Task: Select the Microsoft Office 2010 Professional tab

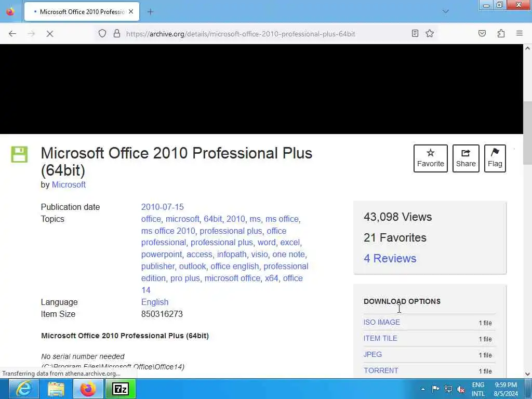Action: (x=82, y=11)
